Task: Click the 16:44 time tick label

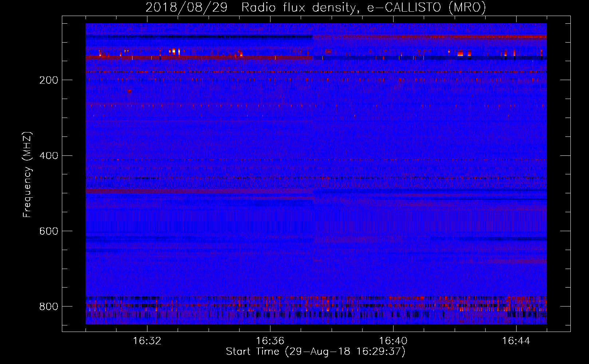Action: (x=516, y=341)
